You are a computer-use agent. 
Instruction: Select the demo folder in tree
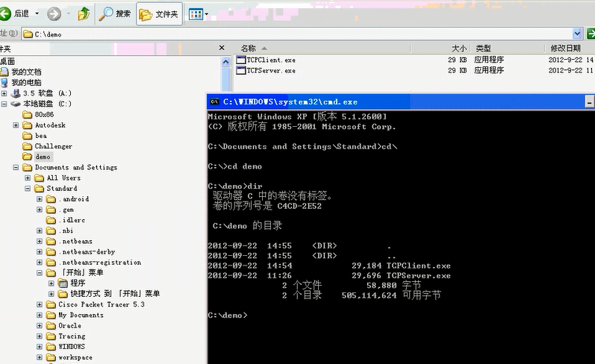tap(43, 157)
